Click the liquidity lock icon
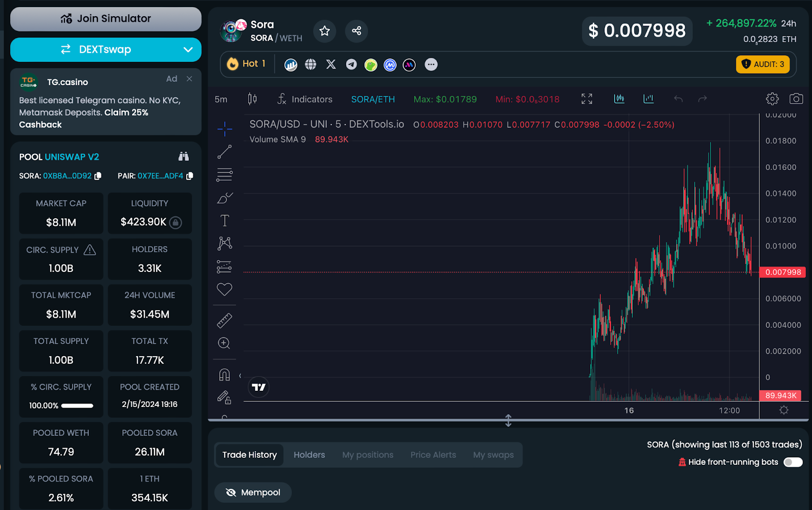Screen dimensions: 812x510 176,222
